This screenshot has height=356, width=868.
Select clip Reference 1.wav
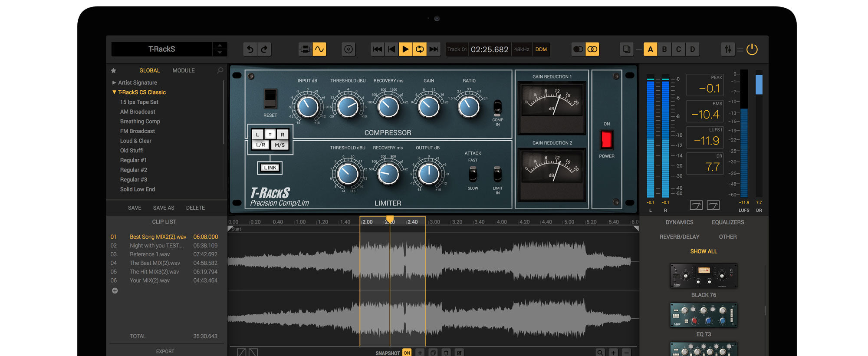tap(164, 254)
